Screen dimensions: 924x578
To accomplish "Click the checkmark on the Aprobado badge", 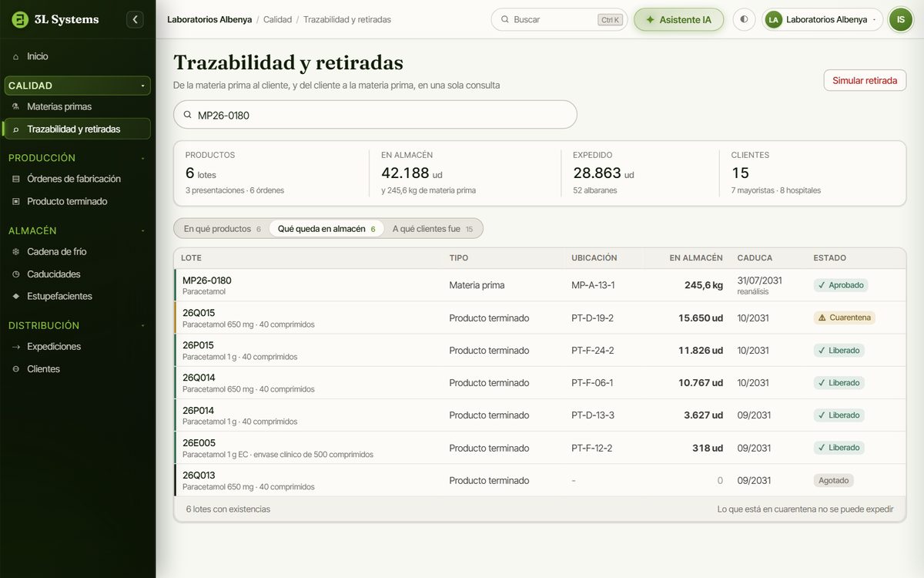I will pyautogui.click(x=822, y=285).
